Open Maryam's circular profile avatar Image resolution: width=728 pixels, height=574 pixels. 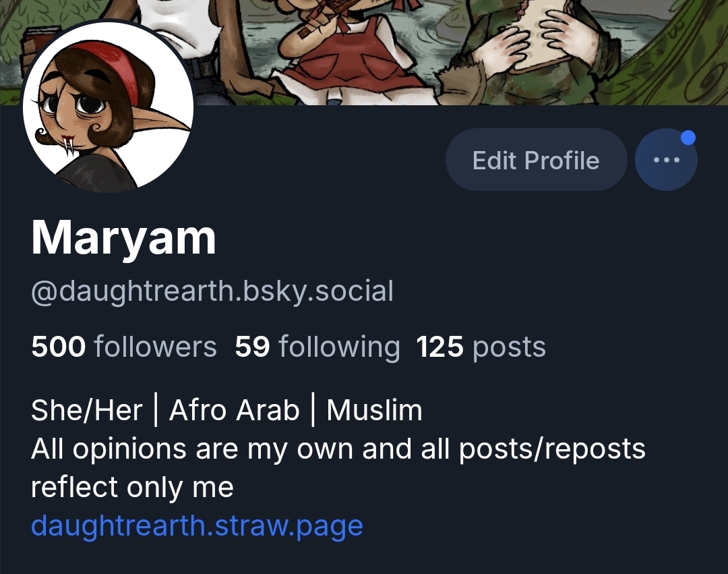pyautogui.click(x=108, y=107)
